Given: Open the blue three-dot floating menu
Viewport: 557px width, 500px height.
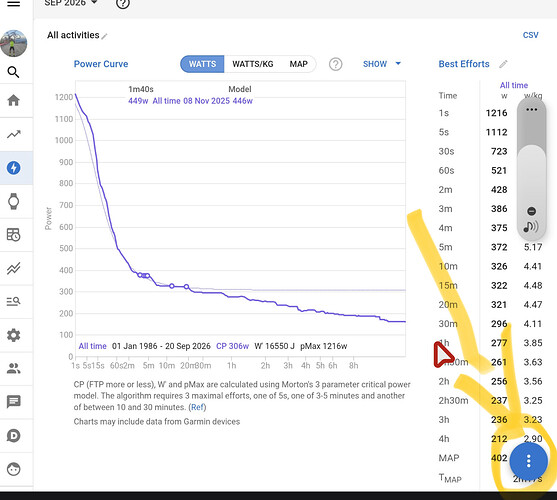Looking at the screenshot, I should [529, 461].
